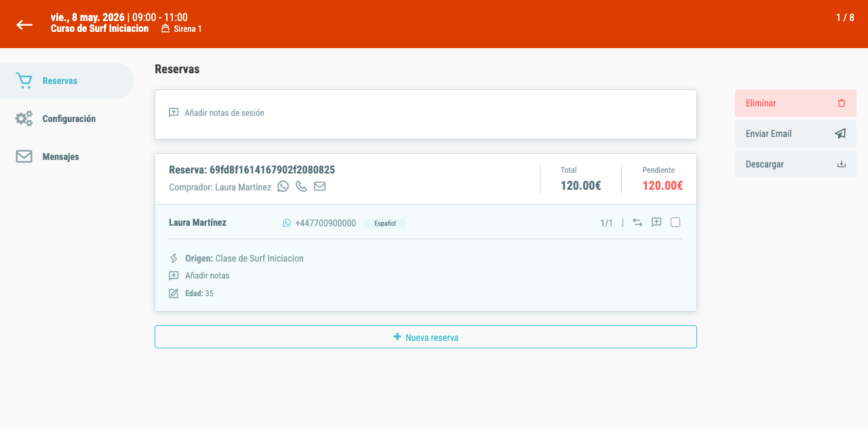868x429 pixels.
Task: Click the pending amount 120.00€ in red
Action: click(663, 185)
